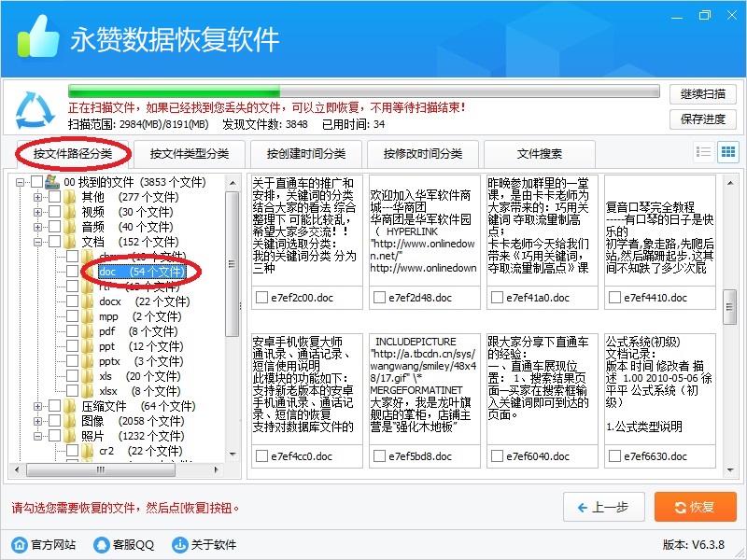The height and width of the screenshot is (560, 747).
Task: Expand the 压缩文件 folder node
Action: point(37,406)
